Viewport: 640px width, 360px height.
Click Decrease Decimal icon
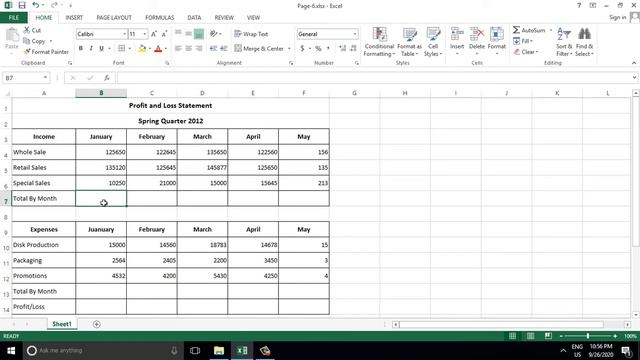tap(353, 49)
